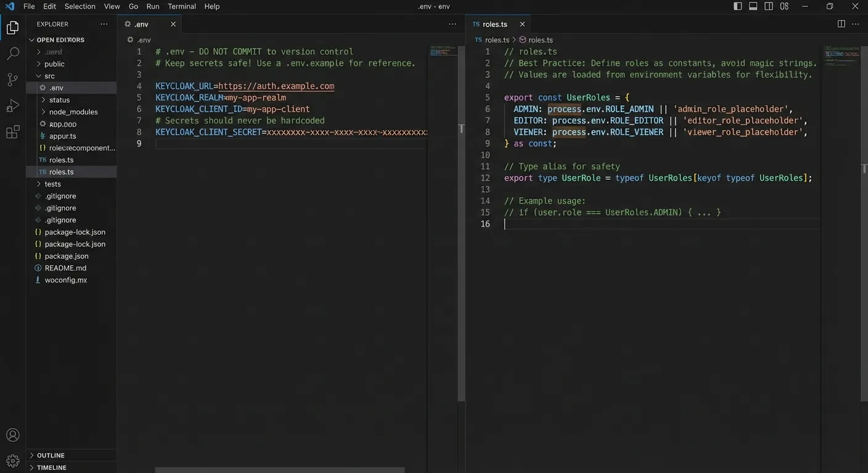
Task: Open the Search view icon
Action: (x=12, y=54)
